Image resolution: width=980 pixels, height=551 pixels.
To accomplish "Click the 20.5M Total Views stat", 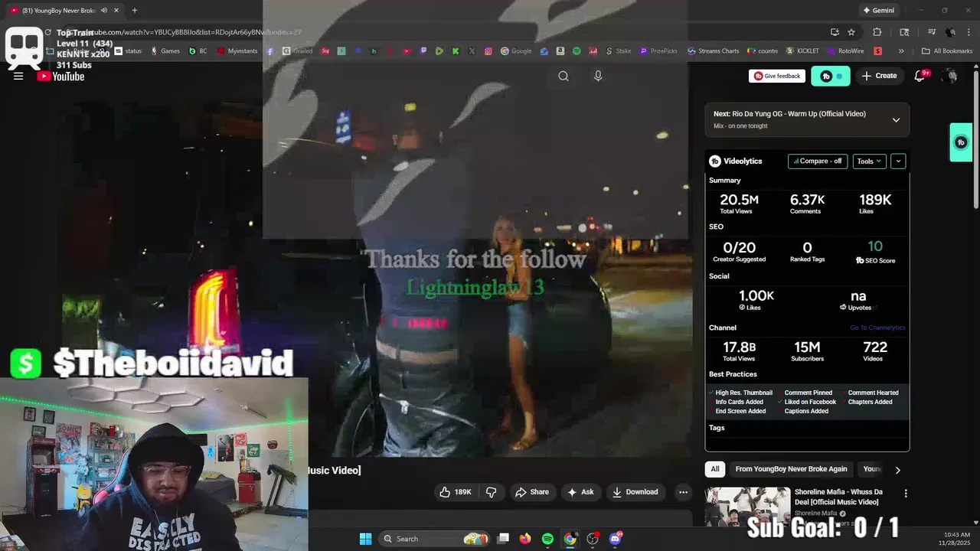I will click(739, 204).
